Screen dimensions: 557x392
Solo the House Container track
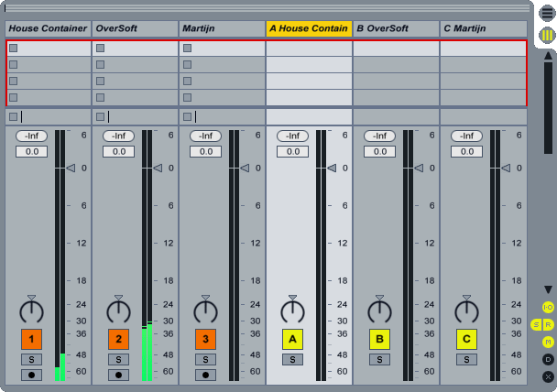(x=31, y=359)
